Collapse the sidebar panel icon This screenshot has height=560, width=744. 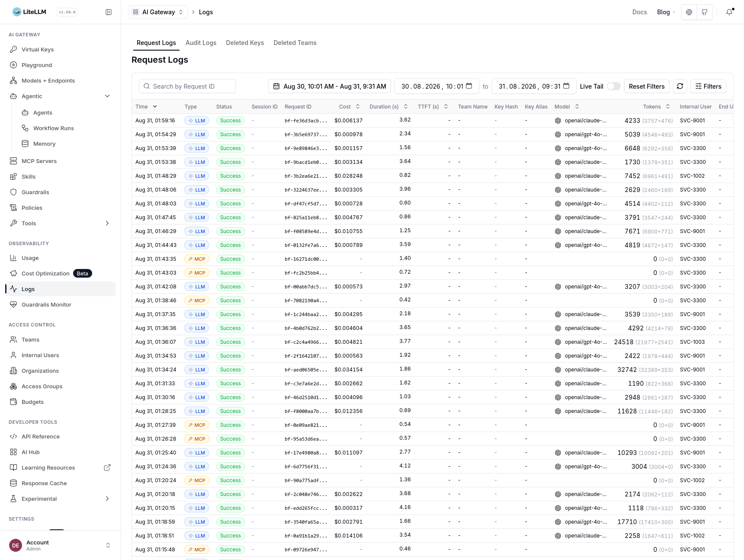click(x=109, y=12)
